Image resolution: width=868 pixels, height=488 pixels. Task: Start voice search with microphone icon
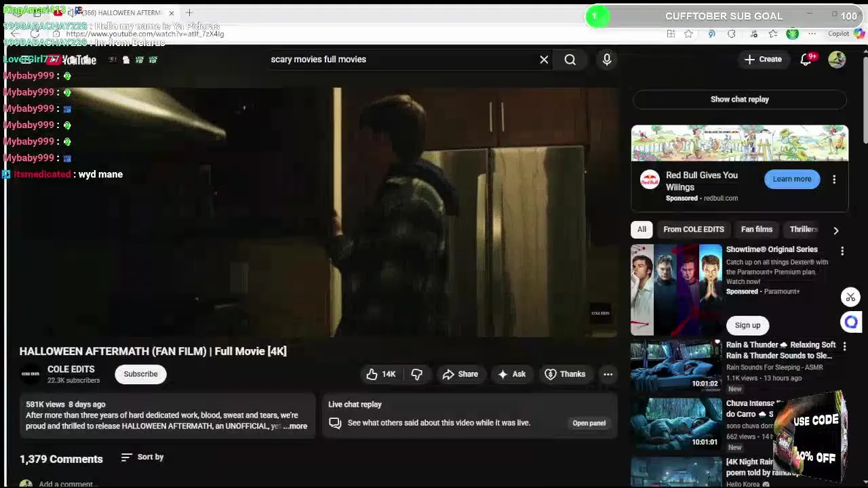click(607, 60)
